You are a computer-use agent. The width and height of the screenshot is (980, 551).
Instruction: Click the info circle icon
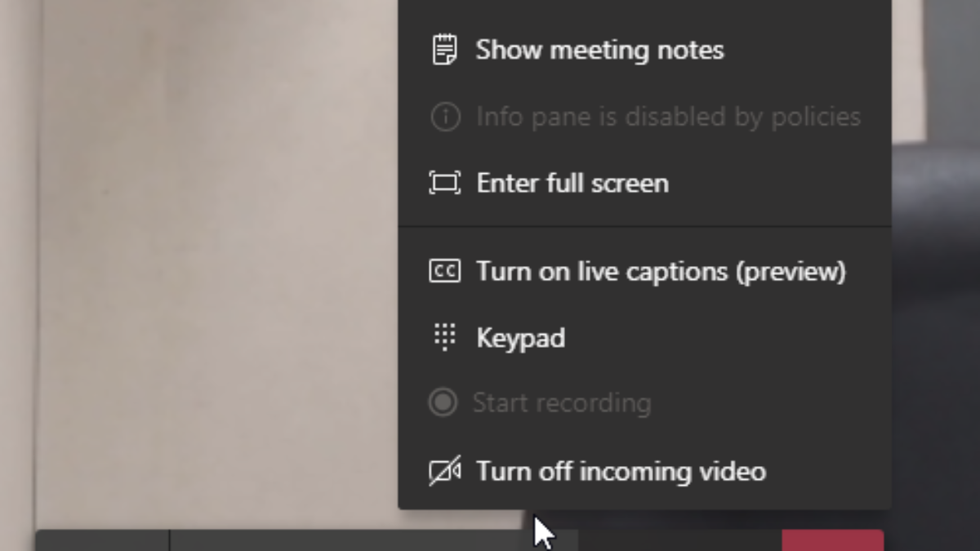coord(444,117)
